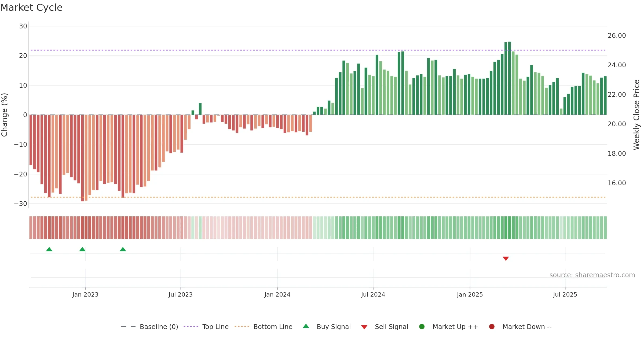Click the red Sell Signal triangle in legend
Viewport: 644px width, 362px height.
(x=364, y=327)
